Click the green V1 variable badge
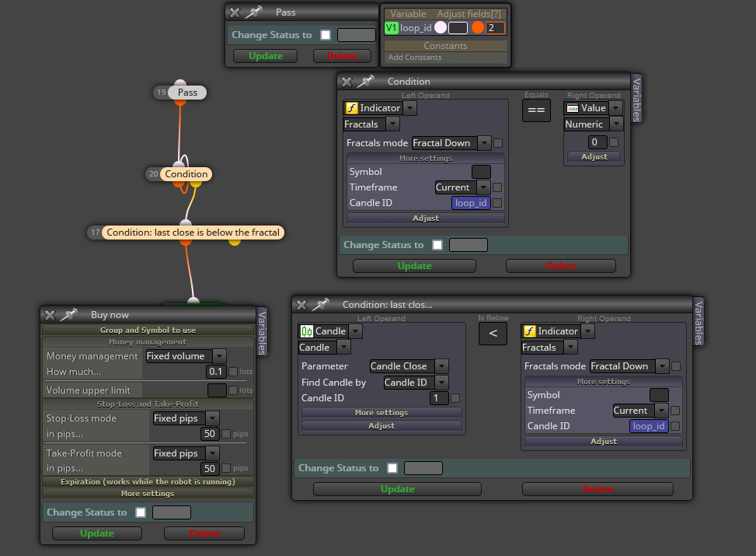 click(391, 28)
